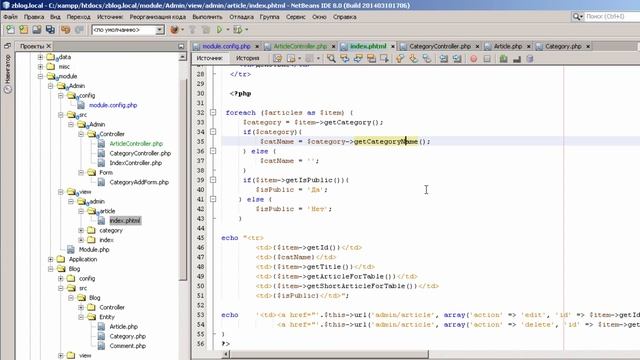Open the Debug Project arrow dropdown
This screenshot has width=640, height=360.
coord(246,30)
